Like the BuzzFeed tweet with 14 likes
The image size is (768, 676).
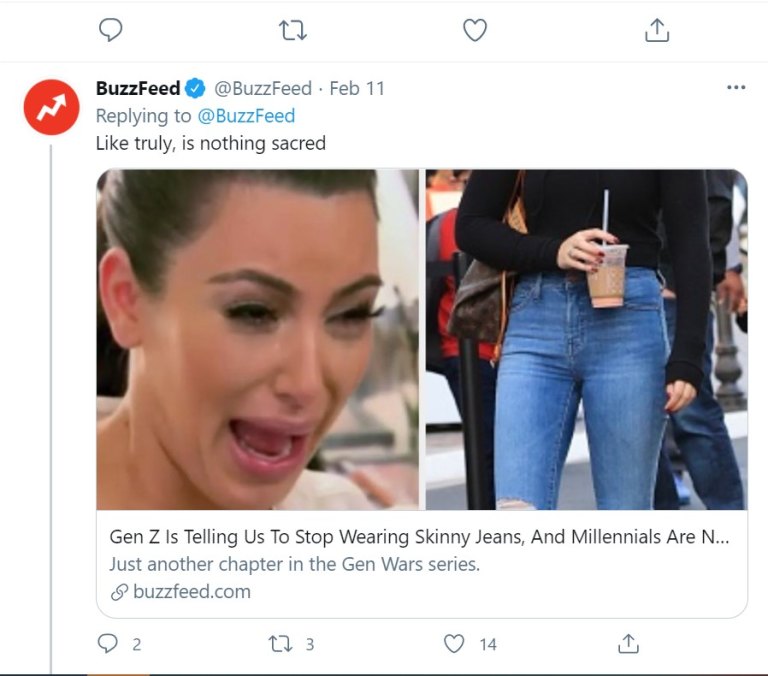(455, 644)
